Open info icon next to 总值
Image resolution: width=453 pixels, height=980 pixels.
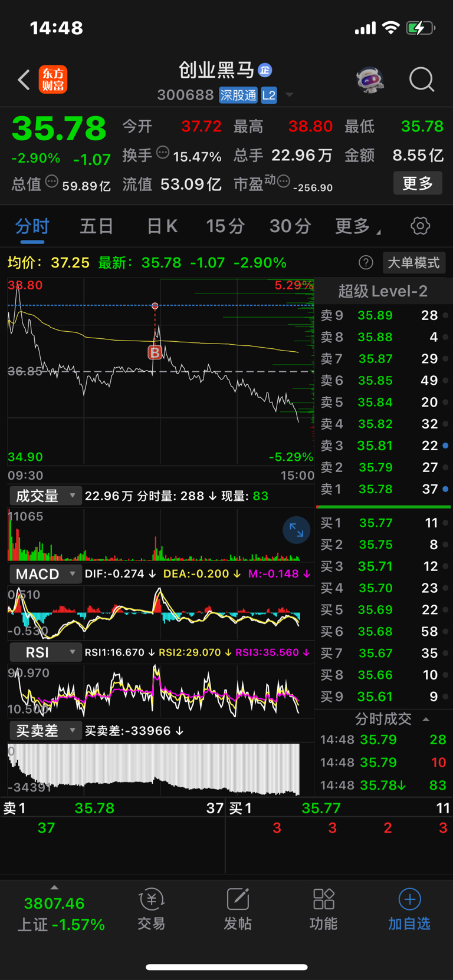[52, 182]
